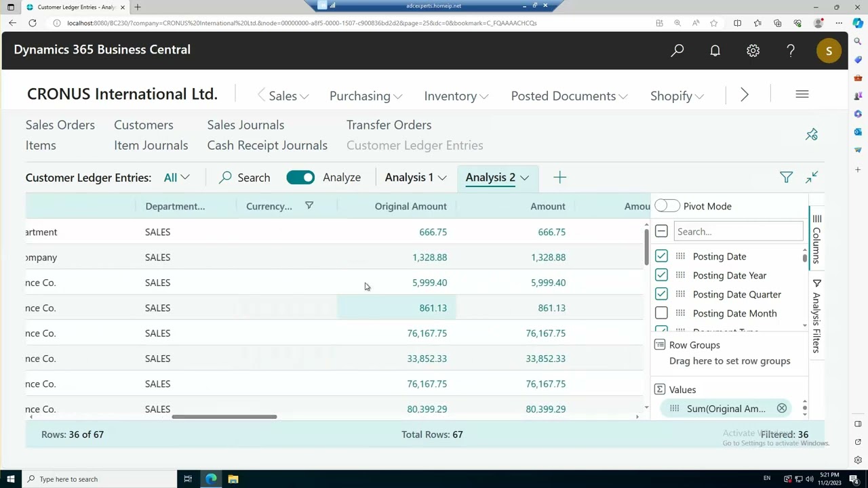Open the Analysis 1 tab dropdown arrow
The image size is (868, 488).
point(442,178)
